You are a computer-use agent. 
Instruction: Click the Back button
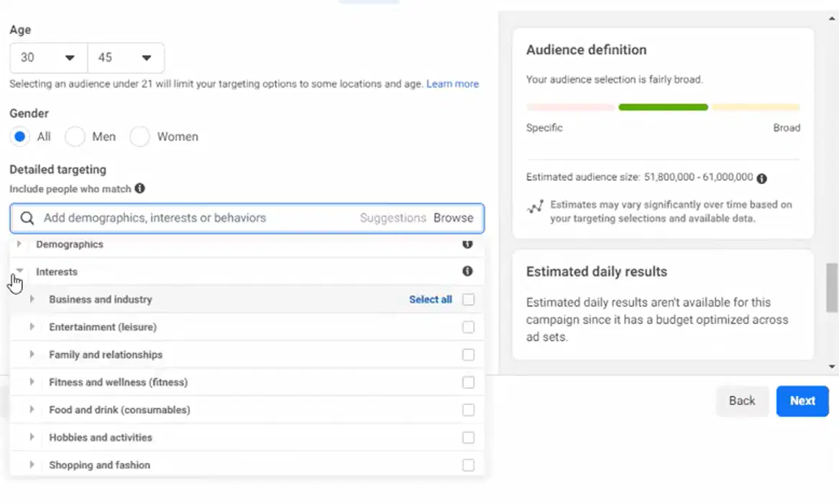(x=742, y=400)
